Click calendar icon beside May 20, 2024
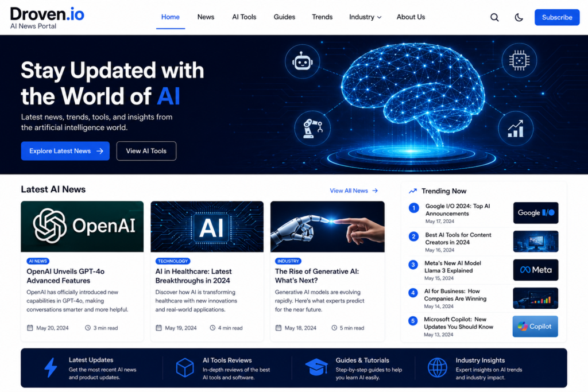The image size is (588, 392). pos(30,328)
